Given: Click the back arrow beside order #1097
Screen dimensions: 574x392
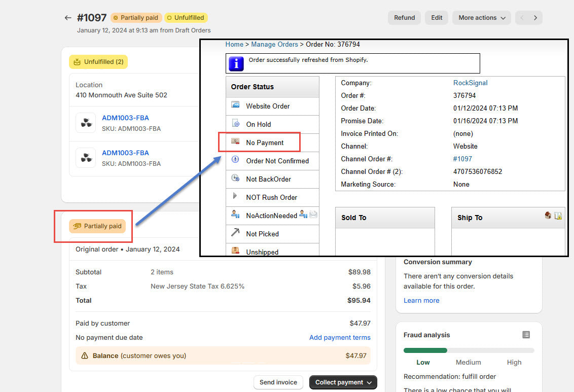Looking at the screenshot, I should coord(68,18).
